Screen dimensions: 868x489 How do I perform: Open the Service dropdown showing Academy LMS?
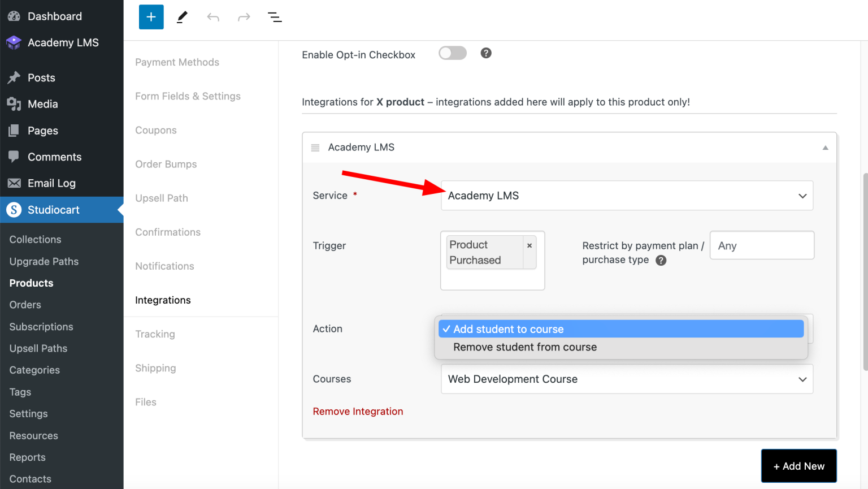tap(627, 196)
